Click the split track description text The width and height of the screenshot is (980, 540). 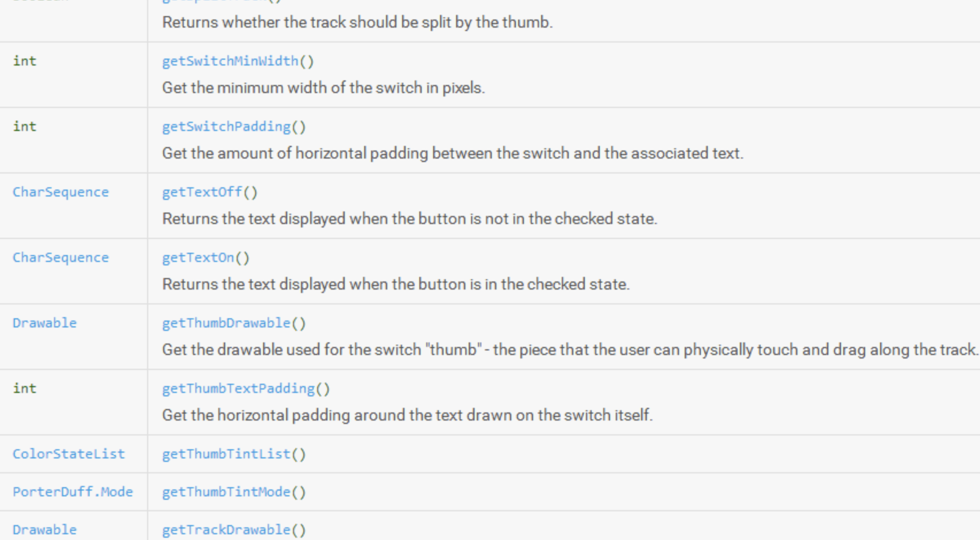(357, 22)
